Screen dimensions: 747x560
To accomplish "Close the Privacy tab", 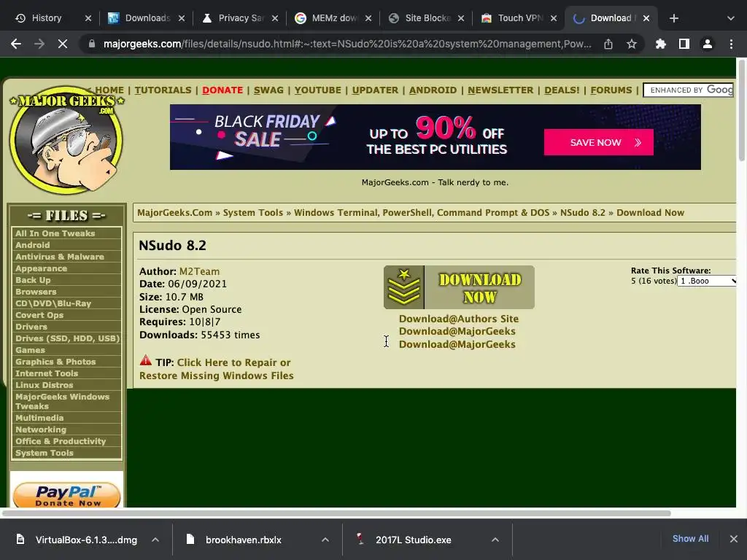I will click(275, 18).
